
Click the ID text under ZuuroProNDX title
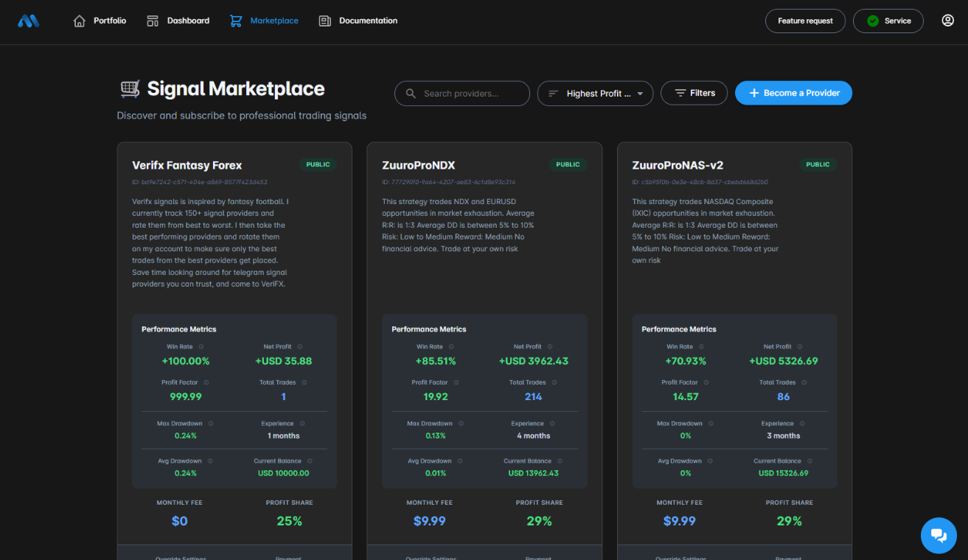448,182
